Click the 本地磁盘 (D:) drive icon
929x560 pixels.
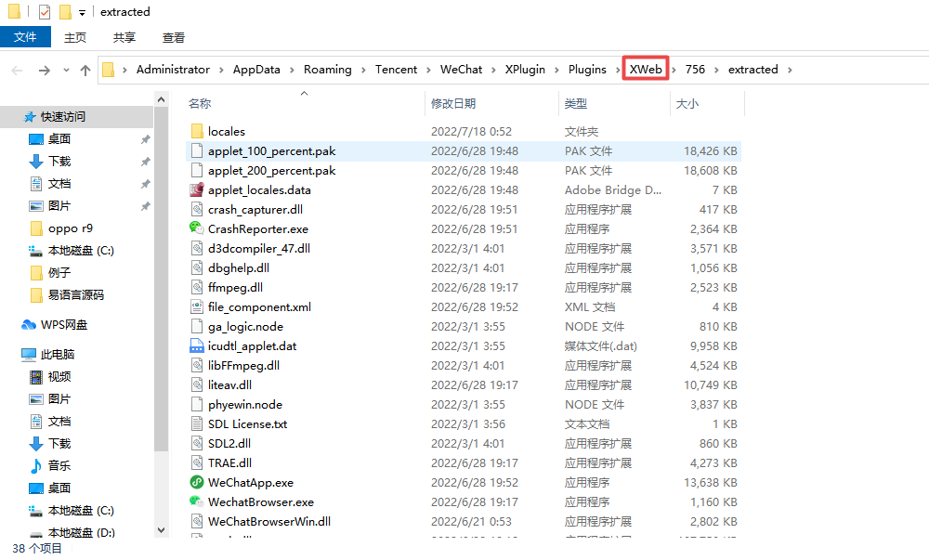(36, 533)
